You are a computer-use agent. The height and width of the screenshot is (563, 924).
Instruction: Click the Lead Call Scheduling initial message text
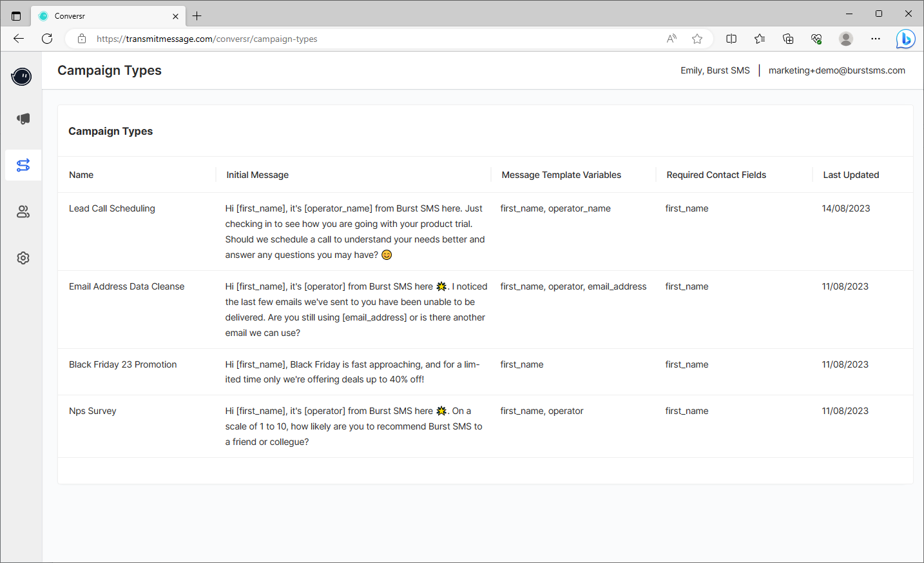tap(355, 232)
